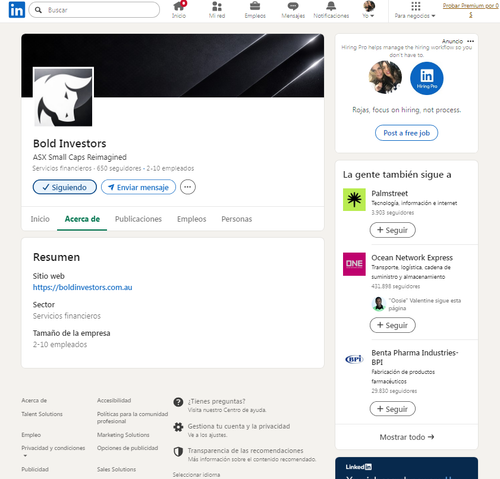
Task: Open the Yo profile menu
Action: 369,10
